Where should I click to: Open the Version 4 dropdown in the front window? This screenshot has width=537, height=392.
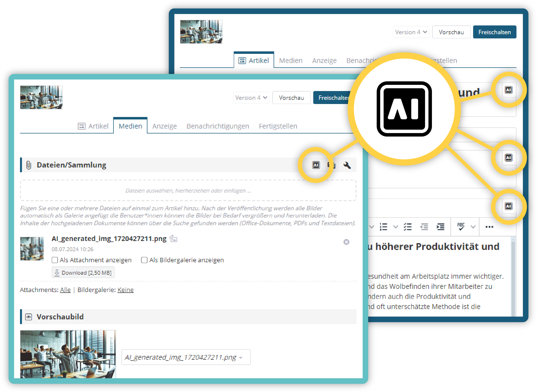[x=251, y=98]
